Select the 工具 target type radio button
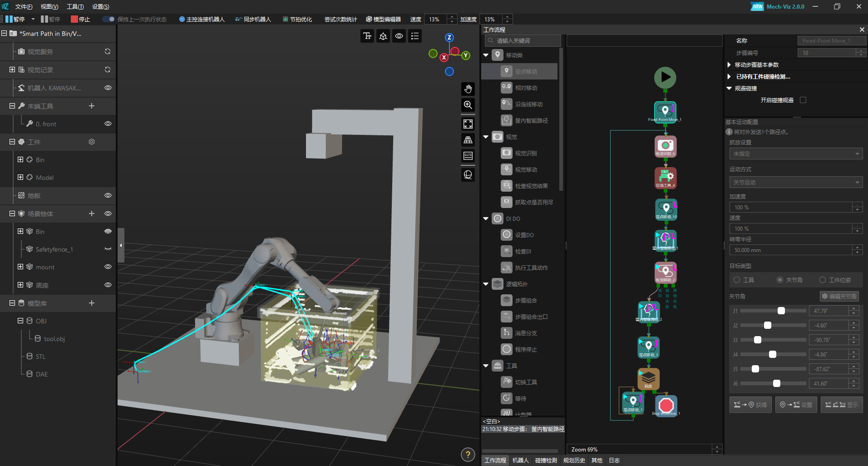The width and height of the screenshot is (868, 466). (x=737, y=280)
